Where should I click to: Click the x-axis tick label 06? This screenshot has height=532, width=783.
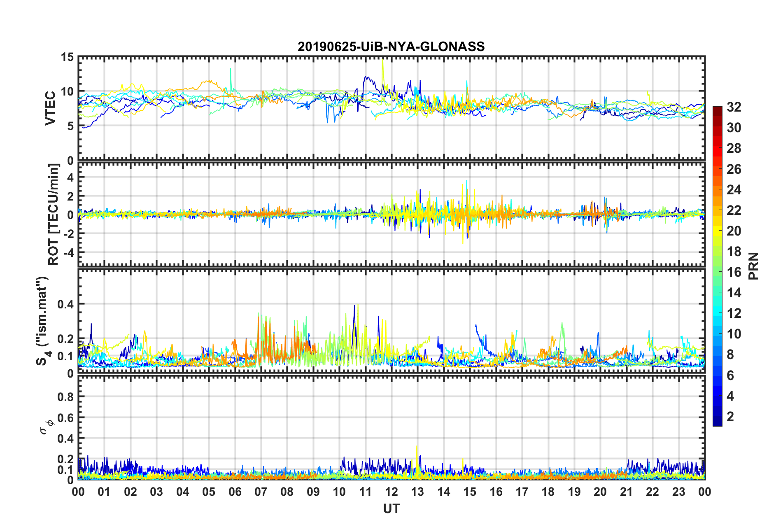tap(235, 492)
